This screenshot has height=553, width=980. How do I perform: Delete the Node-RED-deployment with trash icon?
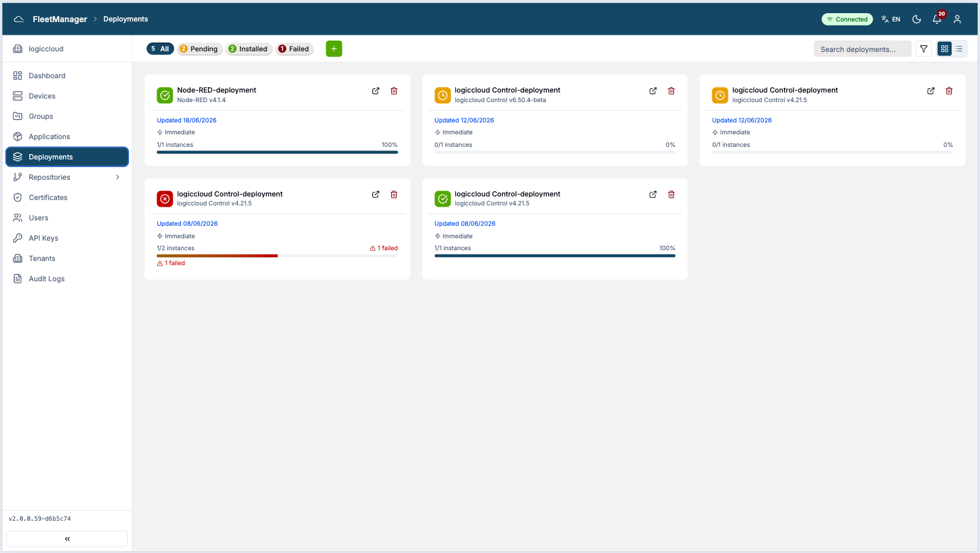click(x=394, y=91)
